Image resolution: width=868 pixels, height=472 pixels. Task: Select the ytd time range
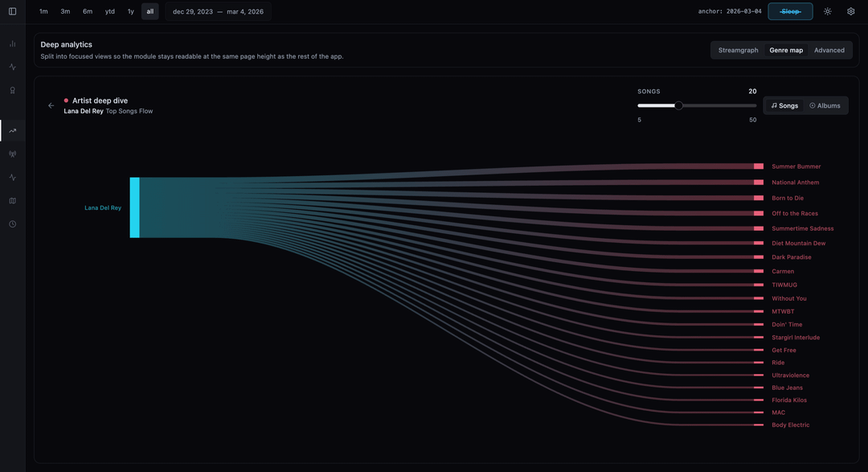(110, 11)
